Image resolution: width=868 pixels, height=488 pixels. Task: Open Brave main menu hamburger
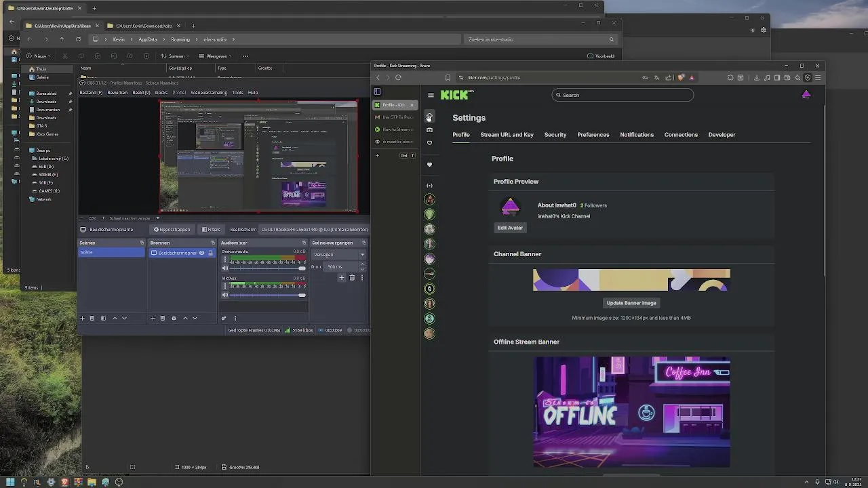click(x=818, y=77)
